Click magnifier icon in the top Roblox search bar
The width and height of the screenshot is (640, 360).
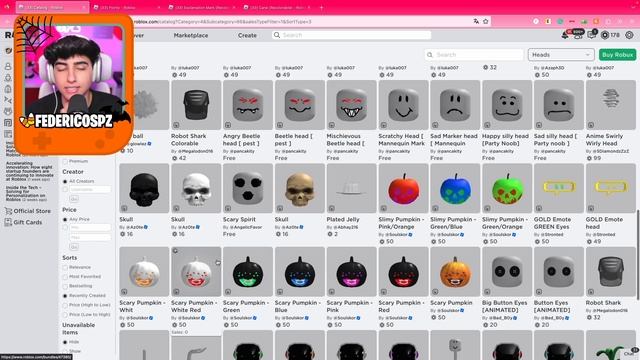(x=277, y=35)
